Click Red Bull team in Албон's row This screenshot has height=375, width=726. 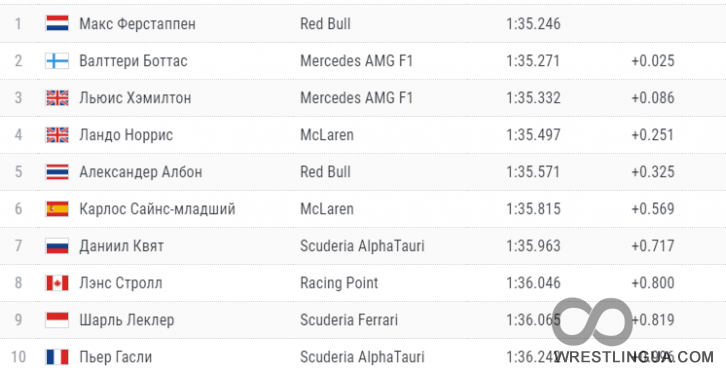[325, 172]
